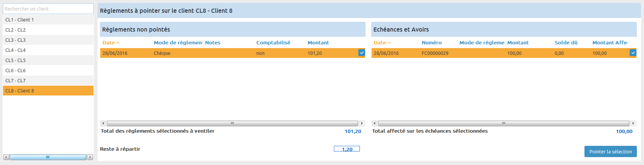Select client CL6 - CL6
Image resolution: width=644 pixels, height=165 pixels.
click(x=15, y=70)
